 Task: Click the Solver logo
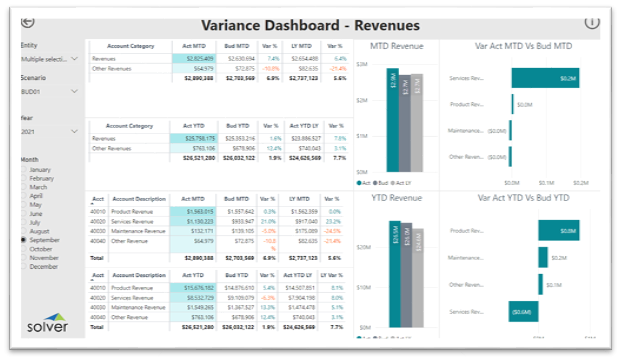[48, 323]
